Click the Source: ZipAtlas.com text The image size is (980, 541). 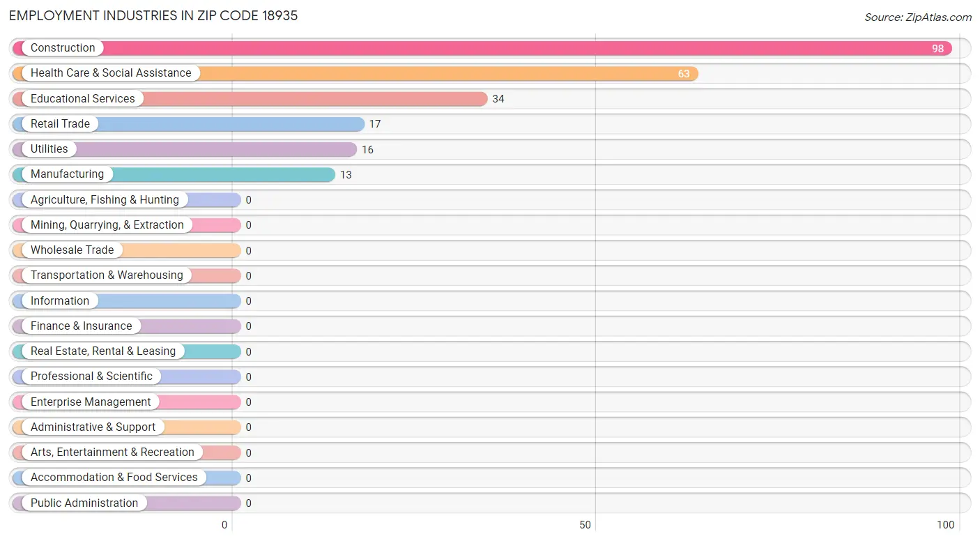[x=918, y=17]
